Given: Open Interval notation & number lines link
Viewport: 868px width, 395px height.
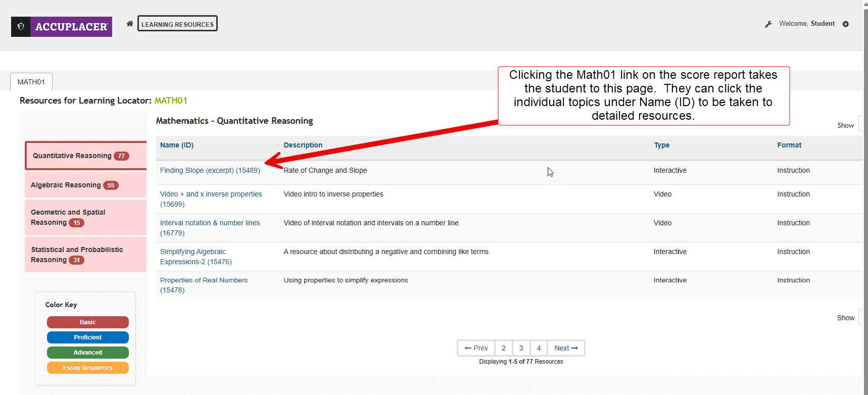Looking at the screenshot, I should [x=210, y=223].
